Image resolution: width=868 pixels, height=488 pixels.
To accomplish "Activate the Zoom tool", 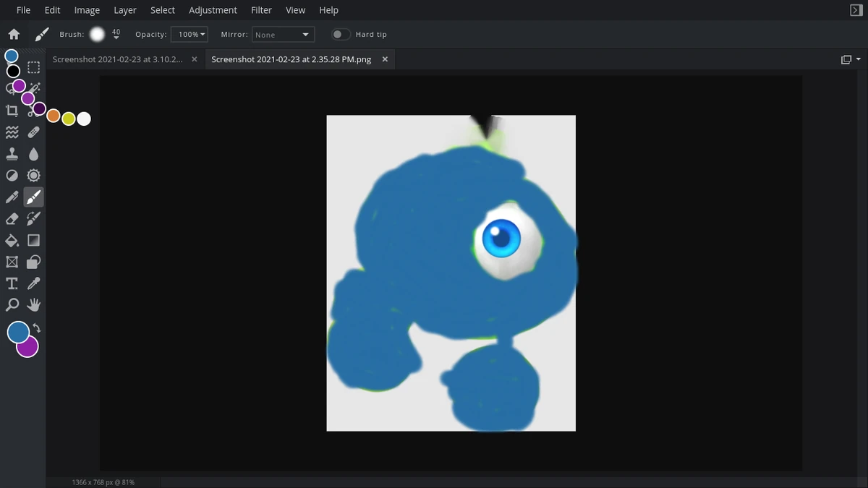I will (12, 304).
